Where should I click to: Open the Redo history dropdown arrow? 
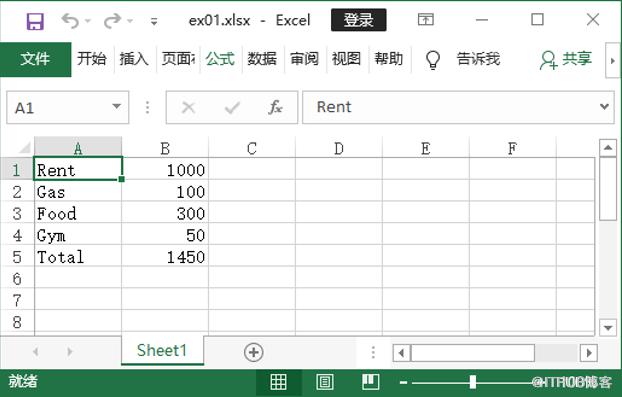tap(130, 21)
